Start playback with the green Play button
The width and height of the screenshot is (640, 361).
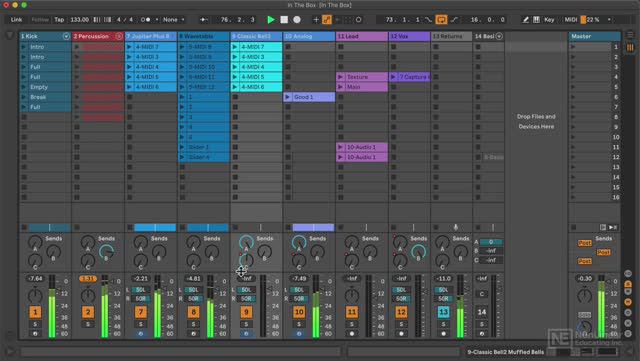[x=271, y=20]
